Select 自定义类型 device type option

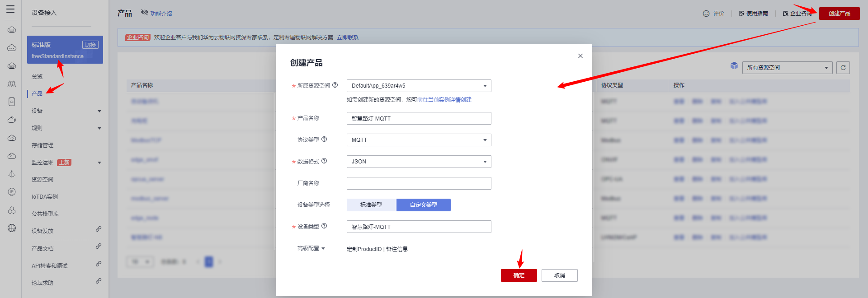[x=424, y=205]
